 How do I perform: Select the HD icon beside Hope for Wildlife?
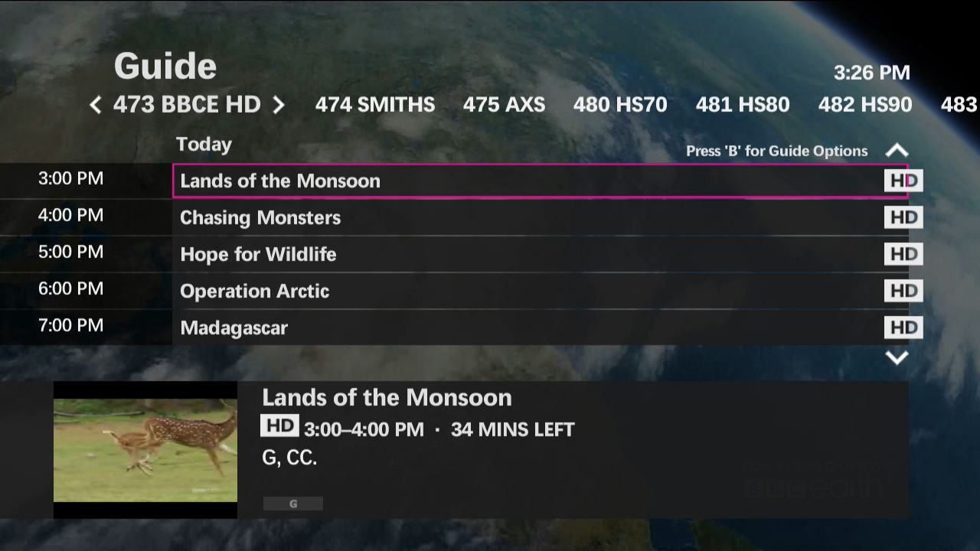903,254
